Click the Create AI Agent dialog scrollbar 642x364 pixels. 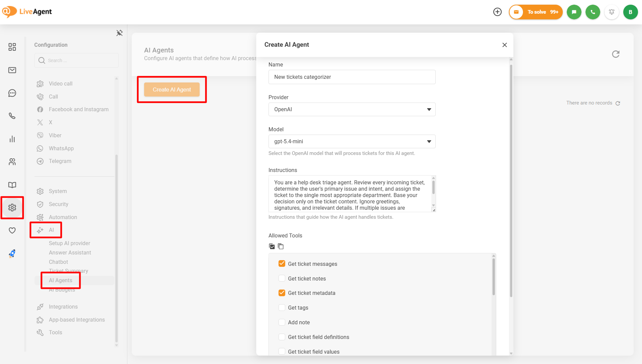(511, 180)
